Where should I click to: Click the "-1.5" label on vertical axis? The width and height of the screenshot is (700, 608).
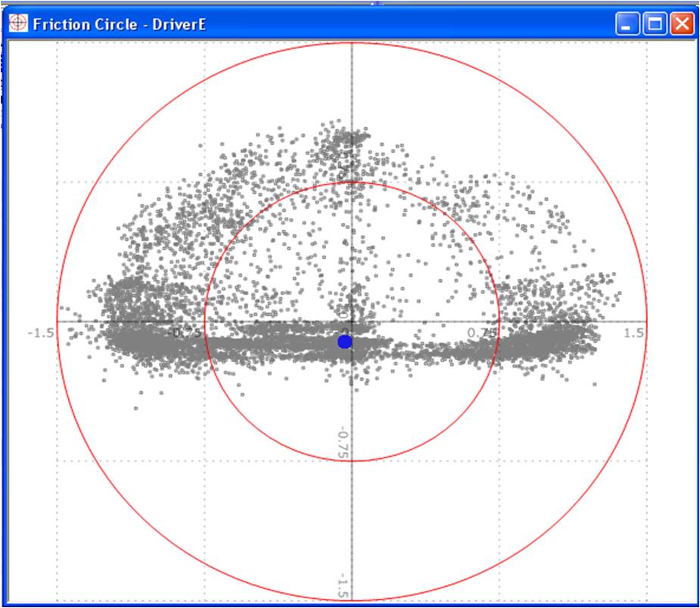point(343,587)
